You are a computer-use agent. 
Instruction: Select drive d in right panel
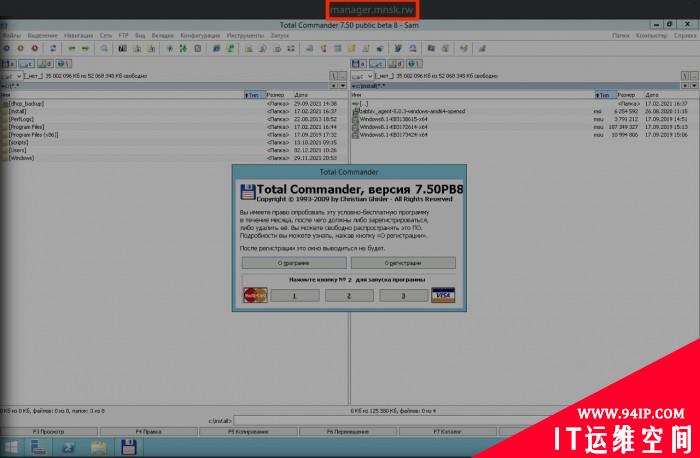(396, 64)
